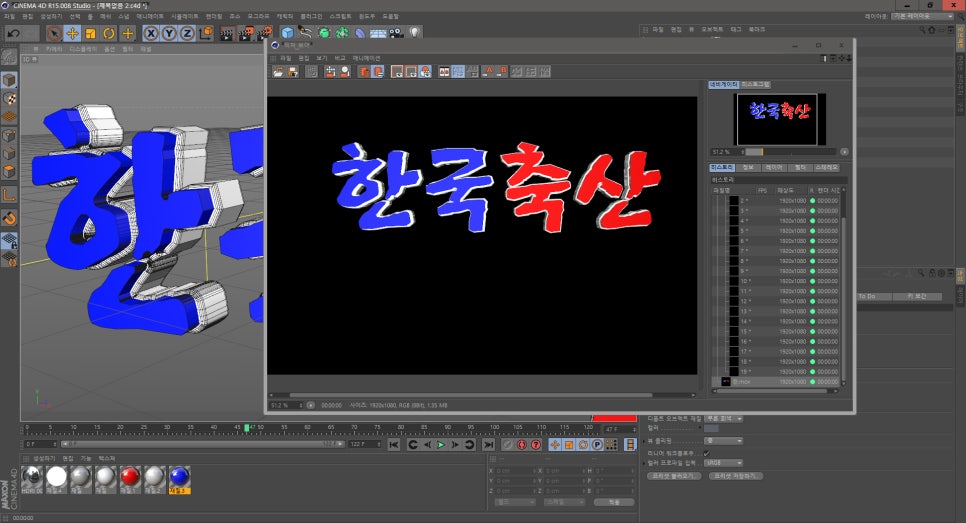Select the Rotate tool in main toolbar
Screen dimensions: 966x523
coord(109,33)
